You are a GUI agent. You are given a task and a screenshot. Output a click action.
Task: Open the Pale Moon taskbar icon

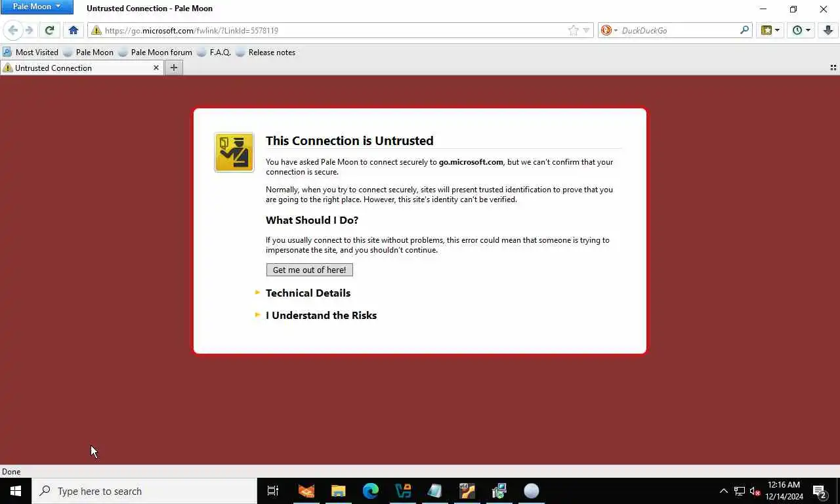click(532, 491)
